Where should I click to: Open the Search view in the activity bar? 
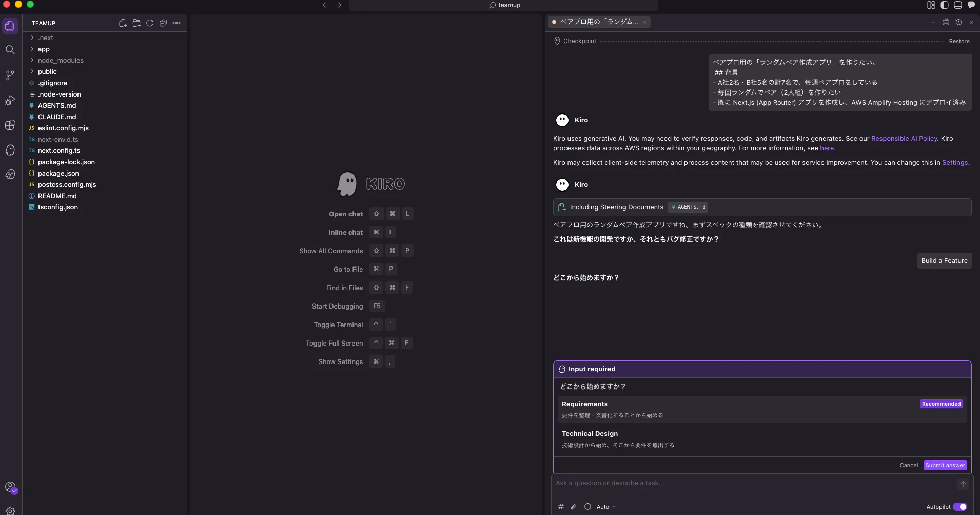10,50
